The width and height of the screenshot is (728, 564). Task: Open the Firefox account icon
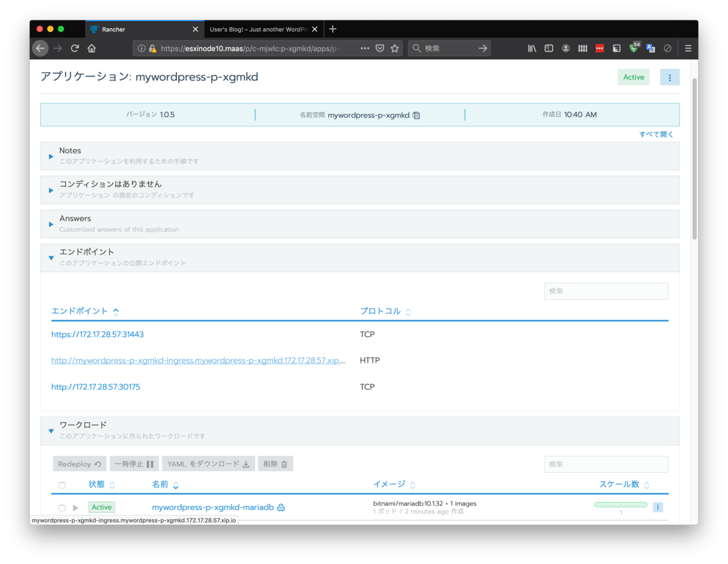tap(565, 48)
